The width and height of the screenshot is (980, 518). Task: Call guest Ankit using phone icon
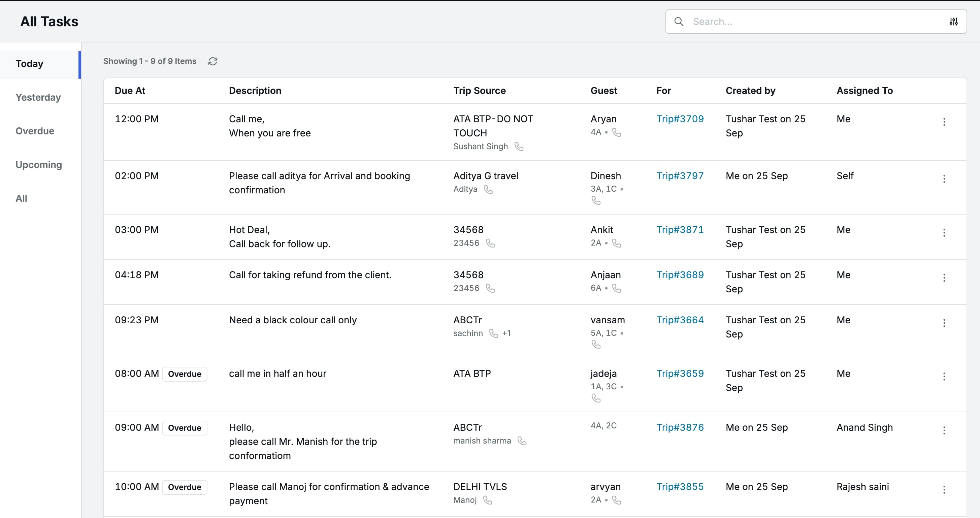(616, 243)
